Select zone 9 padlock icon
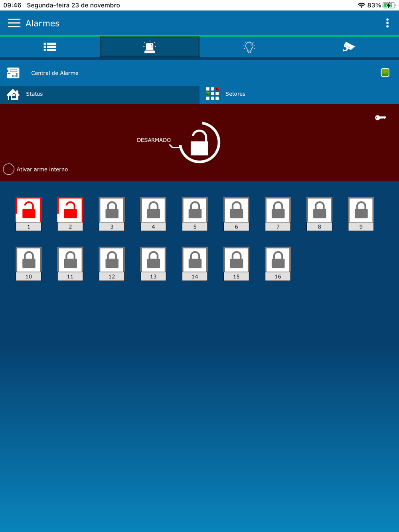 [361, 210]
